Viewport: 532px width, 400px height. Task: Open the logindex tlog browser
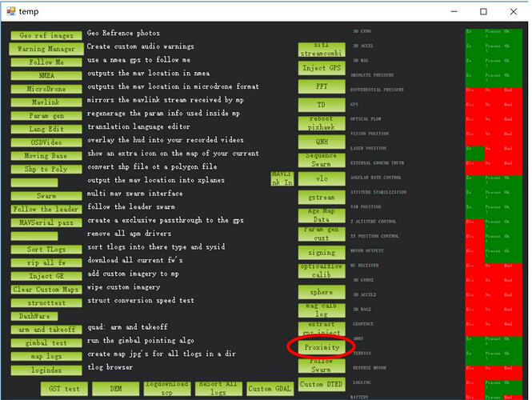coord(46,370)
